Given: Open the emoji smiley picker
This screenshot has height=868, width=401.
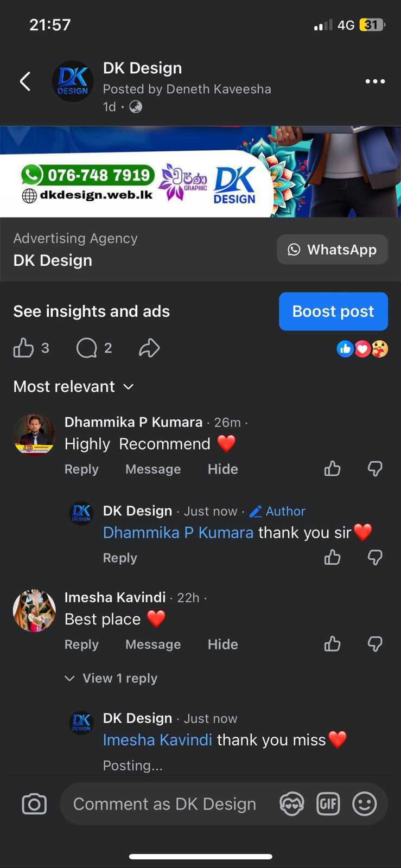Looking at the screenshot, I should tap(365, 804).
